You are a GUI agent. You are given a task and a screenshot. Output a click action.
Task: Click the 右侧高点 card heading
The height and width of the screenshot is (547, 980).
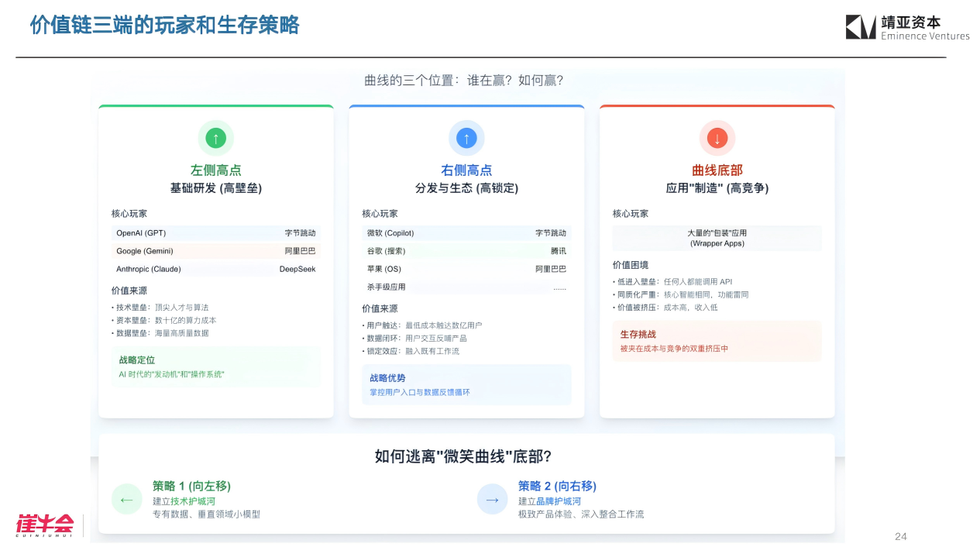(x=466, y=170)
